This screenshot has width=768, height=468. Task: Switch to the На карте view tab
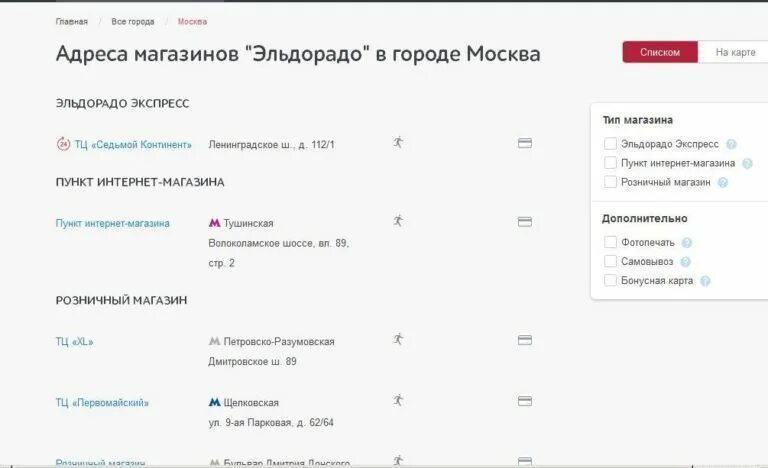click(733, 52)
